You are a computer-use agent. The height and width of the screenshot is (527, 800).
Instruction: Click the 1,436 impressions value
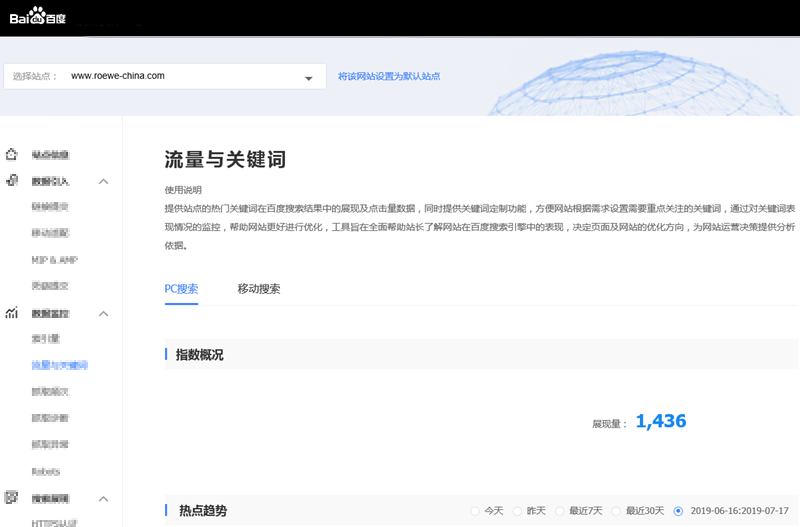click(x=661, y=422)
